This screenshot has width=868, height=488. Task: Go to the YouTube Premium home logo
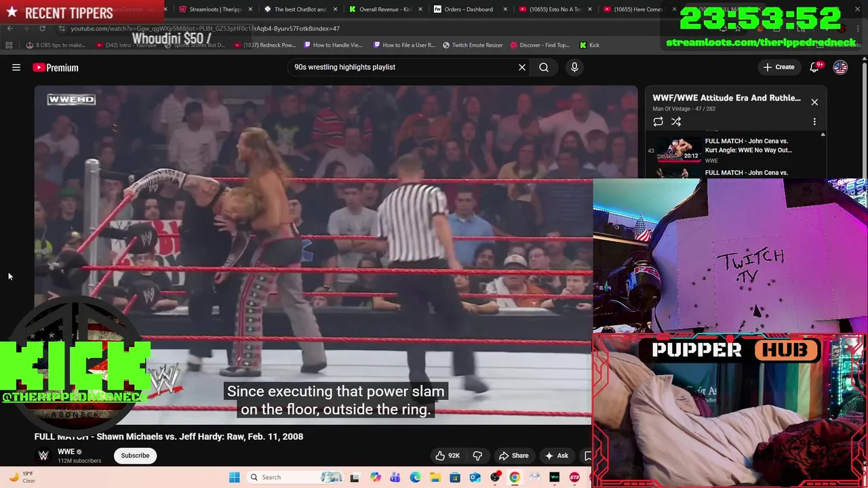click(56, 67)
